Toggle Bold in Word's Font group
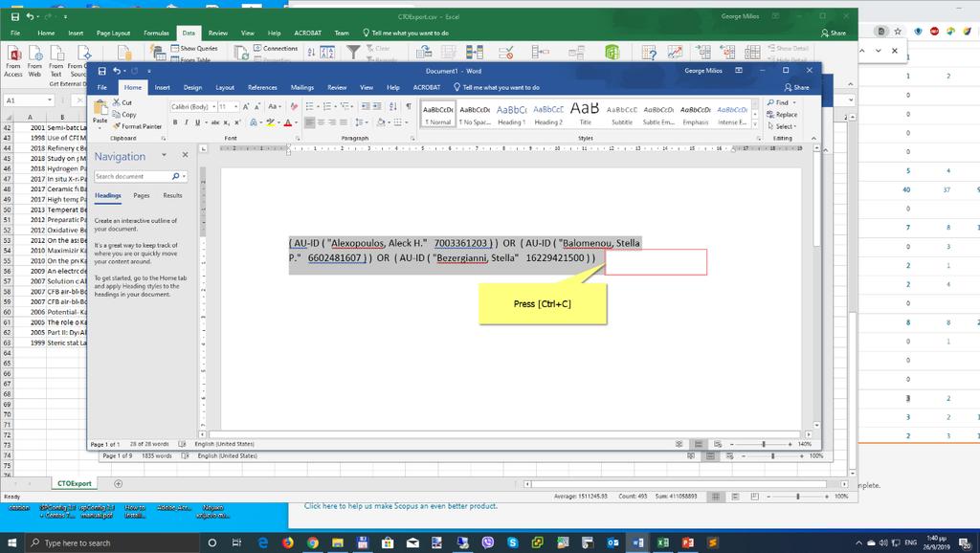Image resolution: width=980 pixels, height=553 pixels. point(175,122)
